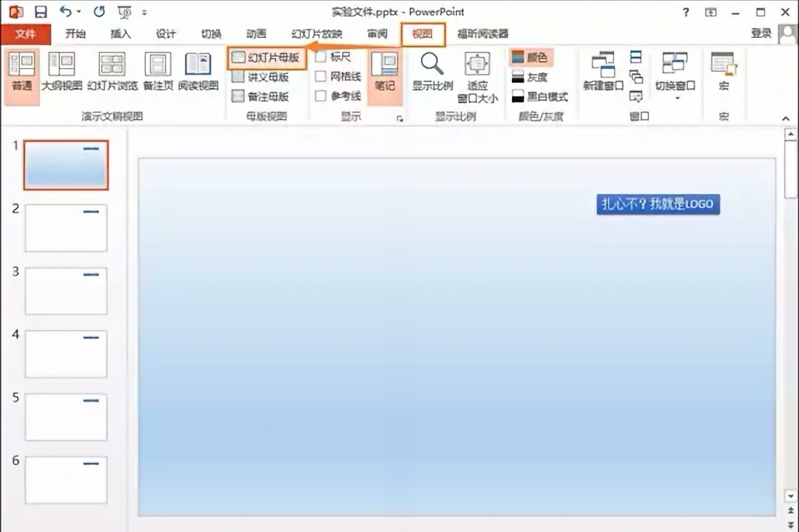
Task: Click the PowerPoint application icon
Action: 16,12
